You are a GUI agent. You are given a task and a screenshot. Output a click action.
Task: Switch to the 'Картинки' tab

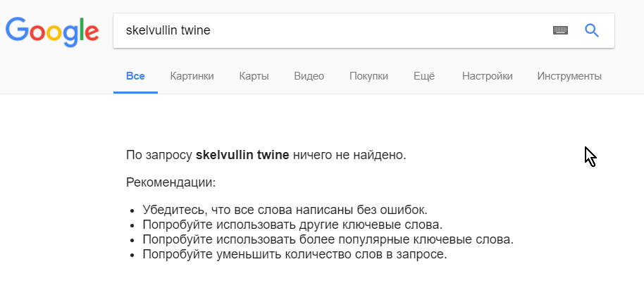tap(192, 76)
